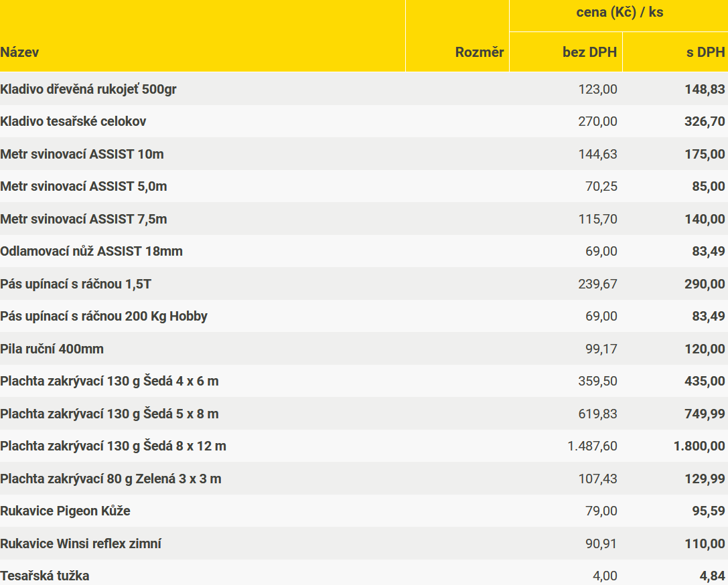Select Kladivo dřevěná rukojeť 500gr row name
728x585 pixels.
(88, 89)
